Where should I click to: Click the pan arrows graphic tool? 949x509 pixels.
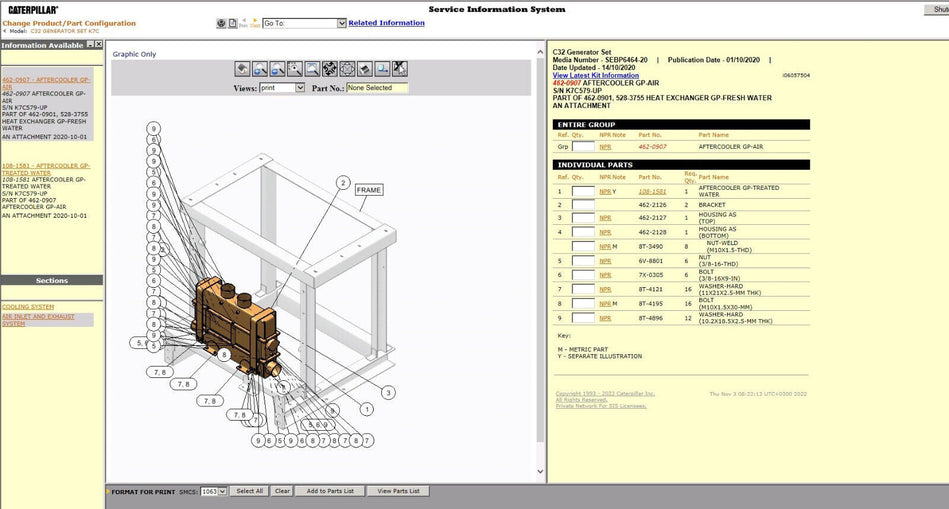[x=330, y=69]
